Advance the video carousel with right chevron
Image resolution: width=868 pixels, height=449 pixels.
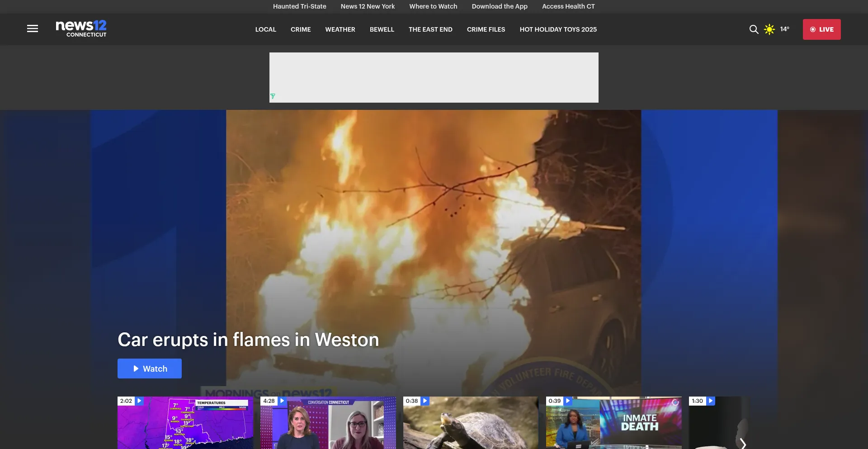[x=743, y=443]
